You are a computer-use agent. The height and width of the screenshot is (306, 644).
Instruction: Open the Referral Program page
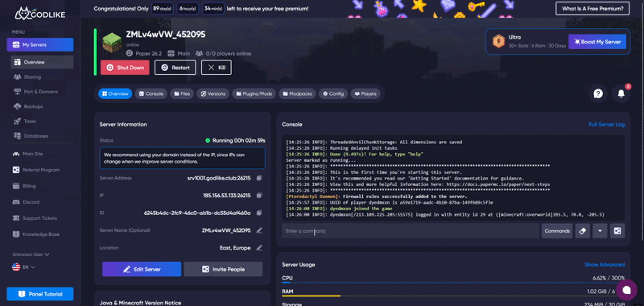(36, 170)
